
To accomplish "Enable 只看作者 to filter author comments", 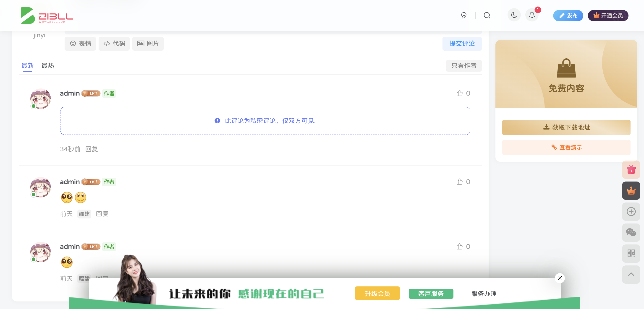I will (x=464, y=66).
